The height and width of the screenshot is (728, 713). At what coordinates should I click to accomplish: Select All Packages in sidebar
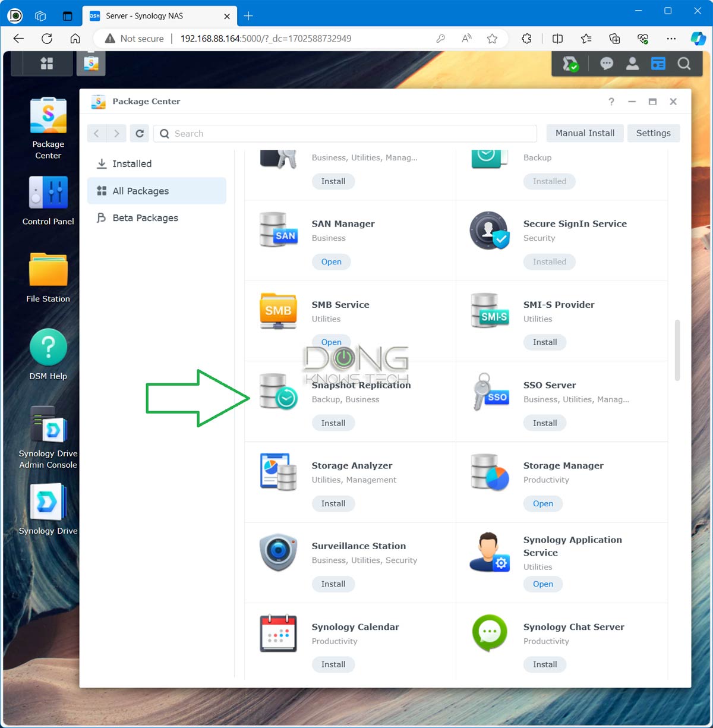click(x=157, y=191)
